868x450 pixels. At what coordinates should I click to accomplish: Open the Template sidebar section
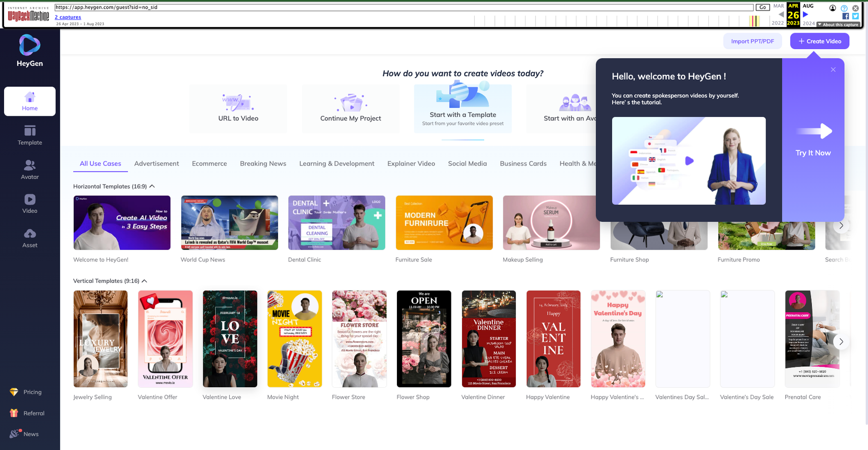(x=30, y=135)
